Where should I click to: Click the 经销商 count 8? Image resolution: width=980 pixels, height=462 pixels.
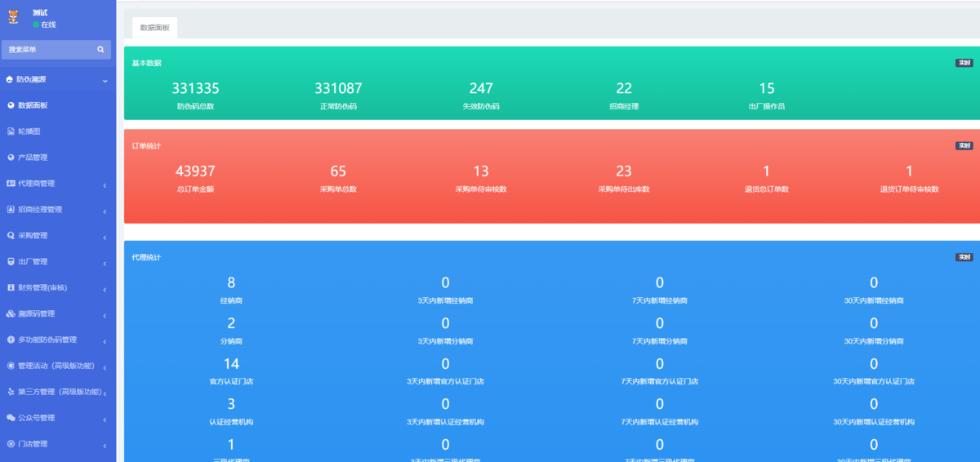tap(231, 282)
